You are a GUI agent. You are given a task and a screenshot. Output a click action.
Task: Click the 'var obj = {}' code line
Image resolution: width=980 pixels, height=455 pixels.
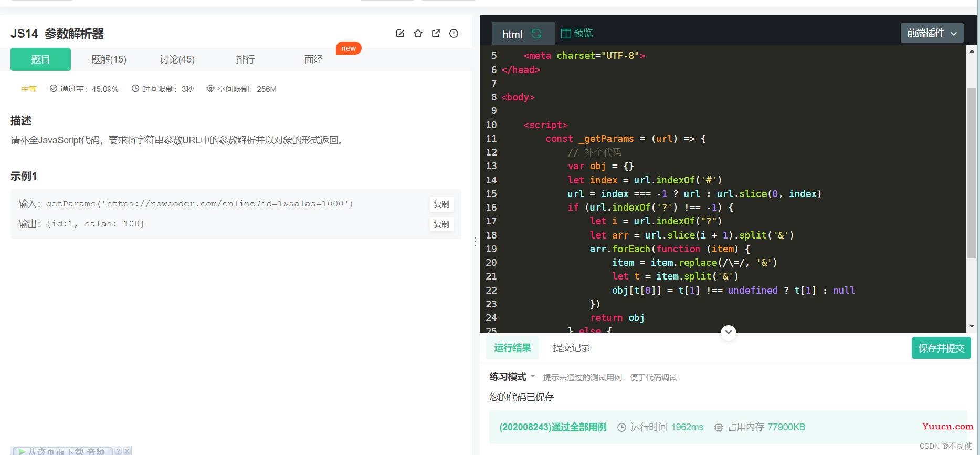[x=600, y=166]
